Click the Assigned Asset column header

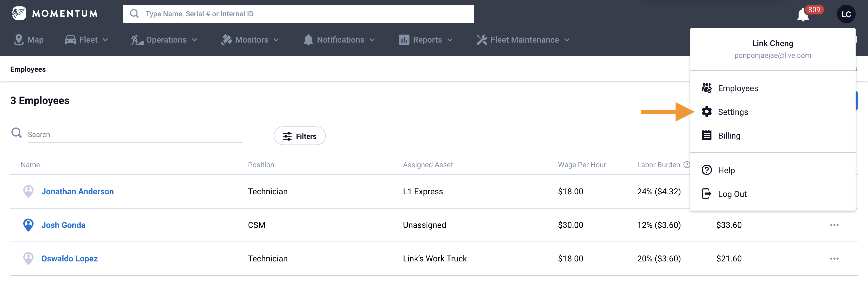click(x=428, y=165)
